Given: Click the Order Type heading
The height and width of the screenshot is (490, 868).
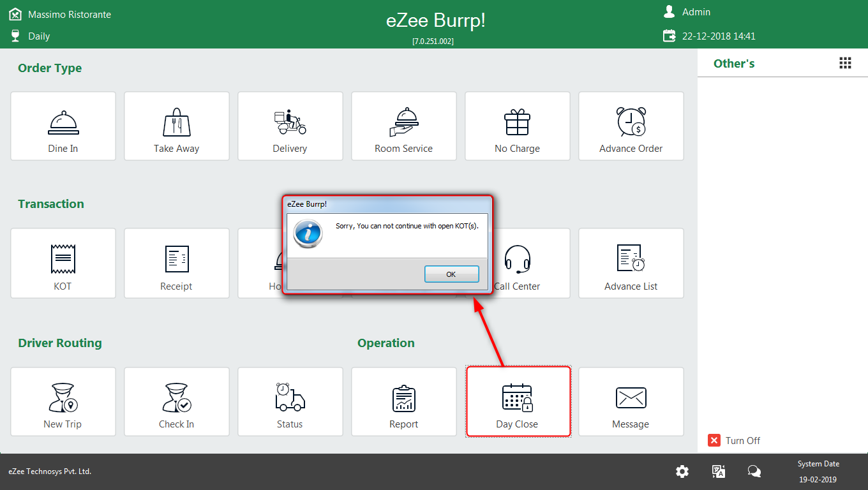Looking at the screenshot, I should 50,68.
